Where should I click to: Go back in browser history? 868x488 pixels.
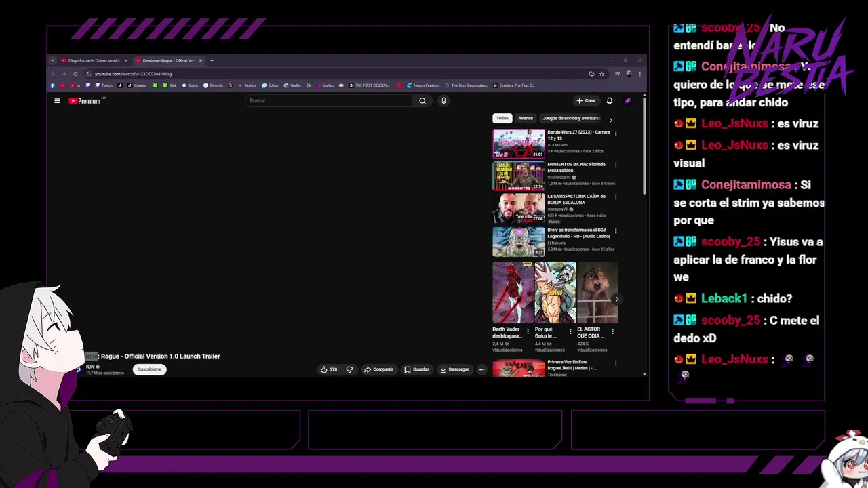53,74
